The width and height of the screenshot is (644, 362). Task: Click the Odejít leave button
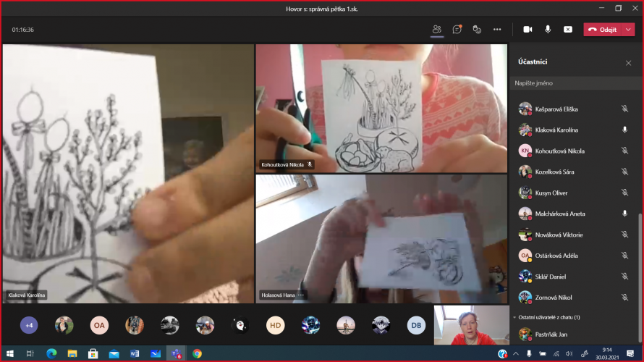[603, 30]
